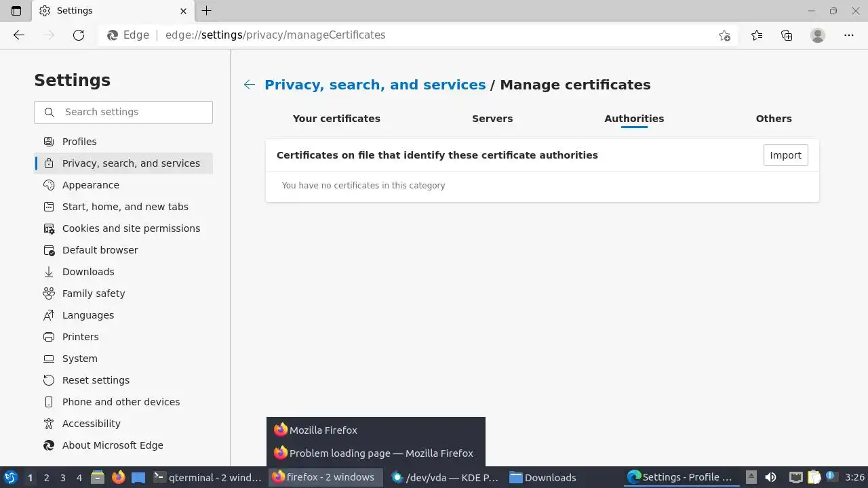868x488 pixels.
Task: Add this page to favorites (star-plus icon)
Action: point(724,35)
